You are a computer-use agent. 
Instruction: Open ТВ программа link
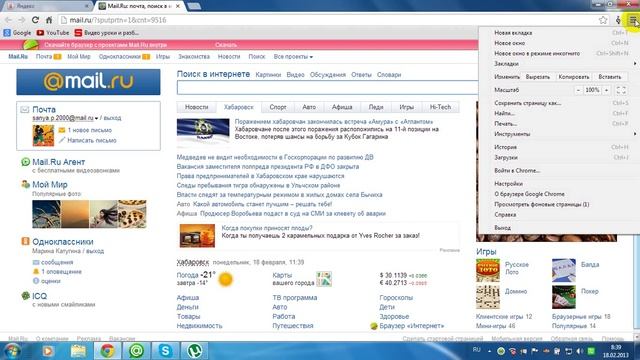coord(295,298)
